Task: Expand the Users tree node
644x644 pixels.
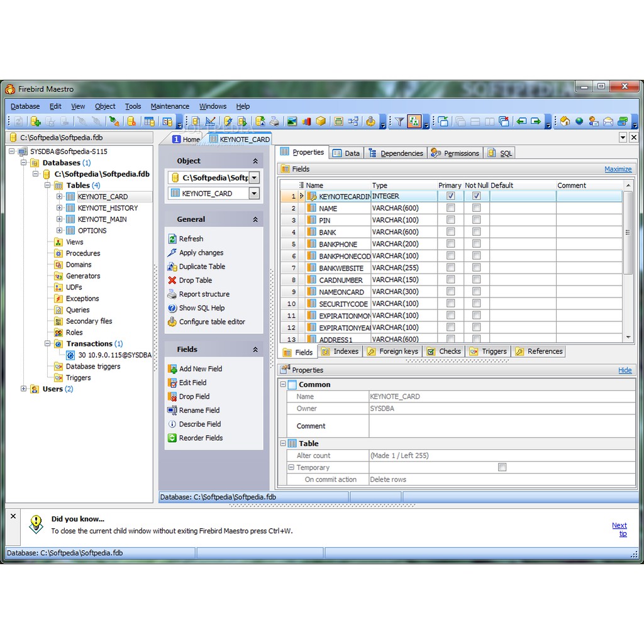Action: (23, 389)
